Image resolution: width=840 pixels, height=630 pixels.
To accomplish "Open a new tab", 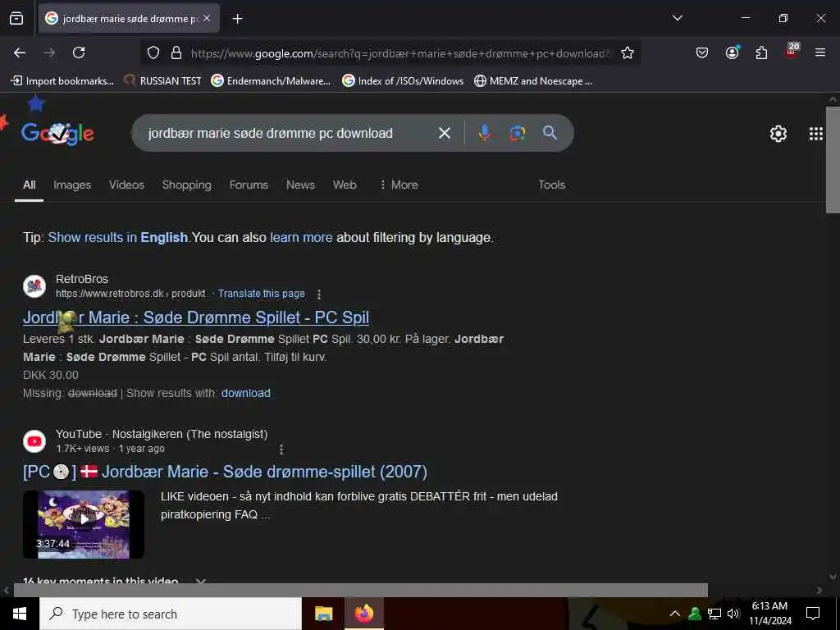I will click(237, 19).
